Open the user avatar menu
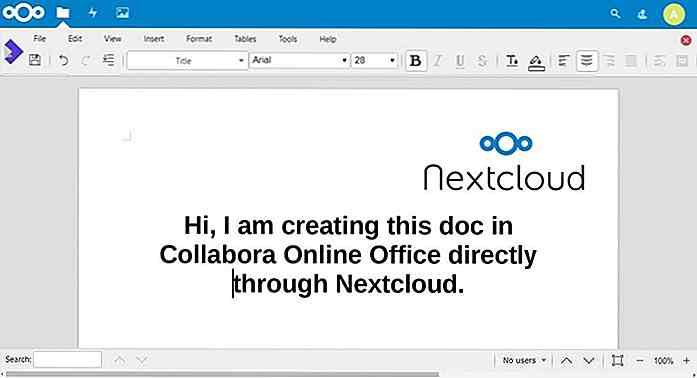This screenshot has height=378, width=697. click(x=674, y=14)
